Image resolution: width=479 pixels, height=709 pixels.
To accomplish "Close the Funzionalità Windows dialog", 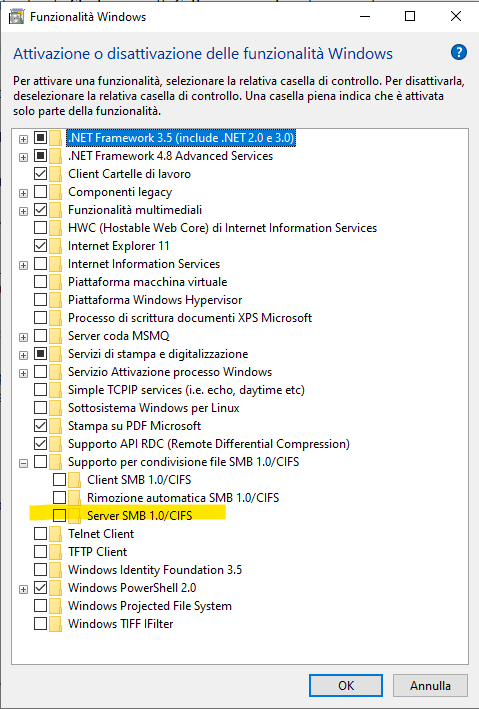I will coord(456,16).
